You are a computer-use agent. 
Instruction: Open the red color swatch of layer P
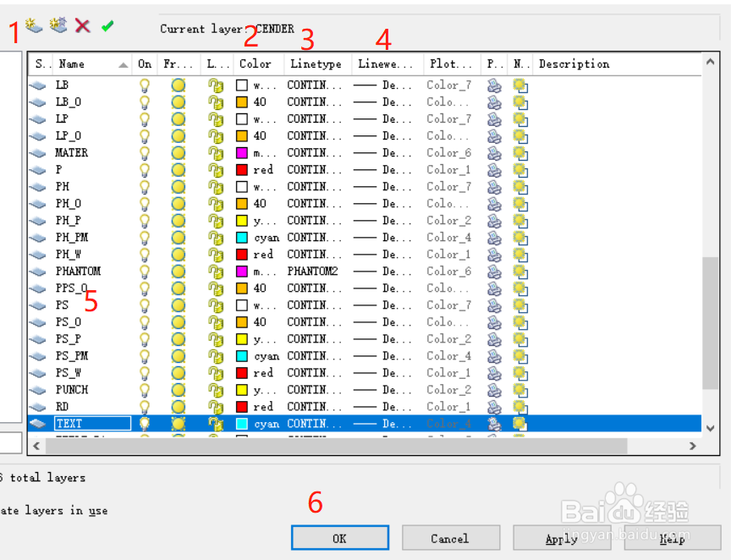click(x=241, y=170)
